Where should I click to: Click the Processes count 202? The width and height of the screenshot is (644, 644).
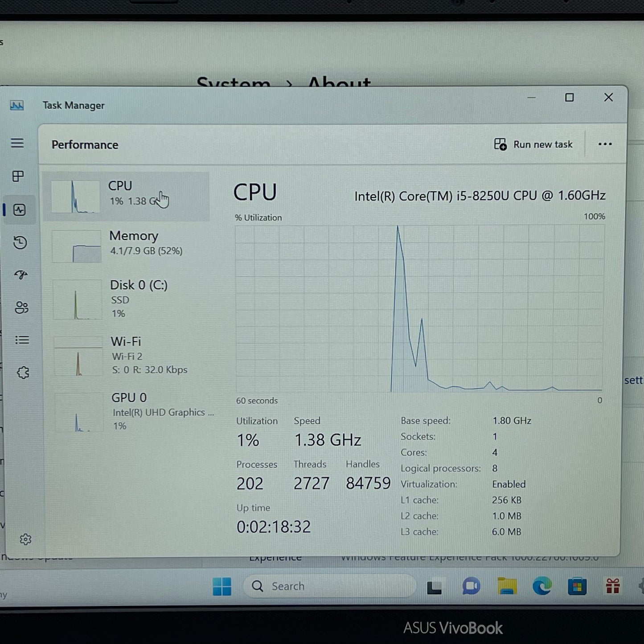pyautogui.click(x=250, y=484)
